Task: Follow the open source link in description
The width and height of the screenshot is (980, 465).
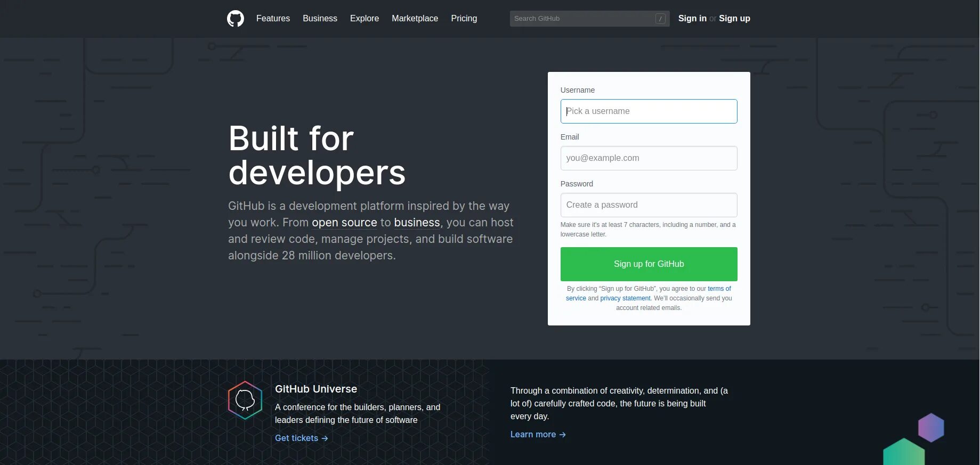Action: coord(344,223)
